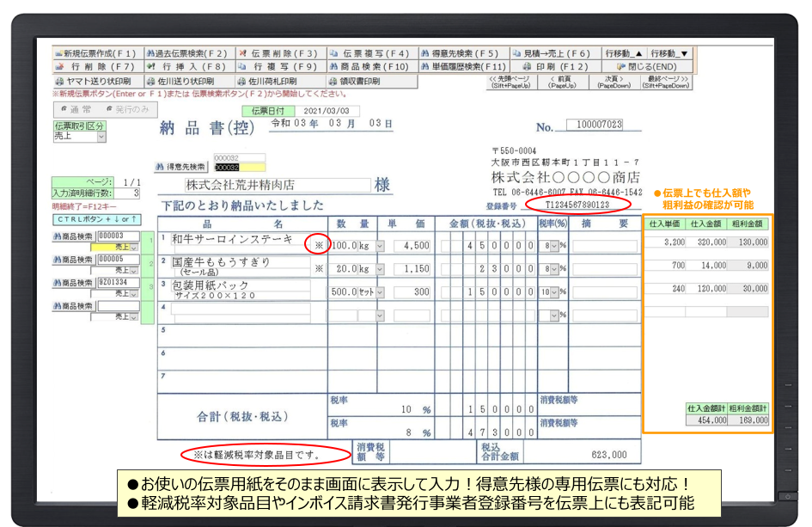Click 商品検索 for code 000005
This screenshot has height=527, width=812.
(72, 260)
